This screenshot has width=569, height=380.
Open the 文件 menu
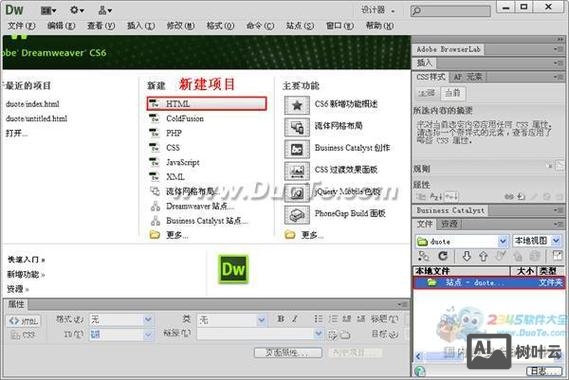[x=21, y=26]
